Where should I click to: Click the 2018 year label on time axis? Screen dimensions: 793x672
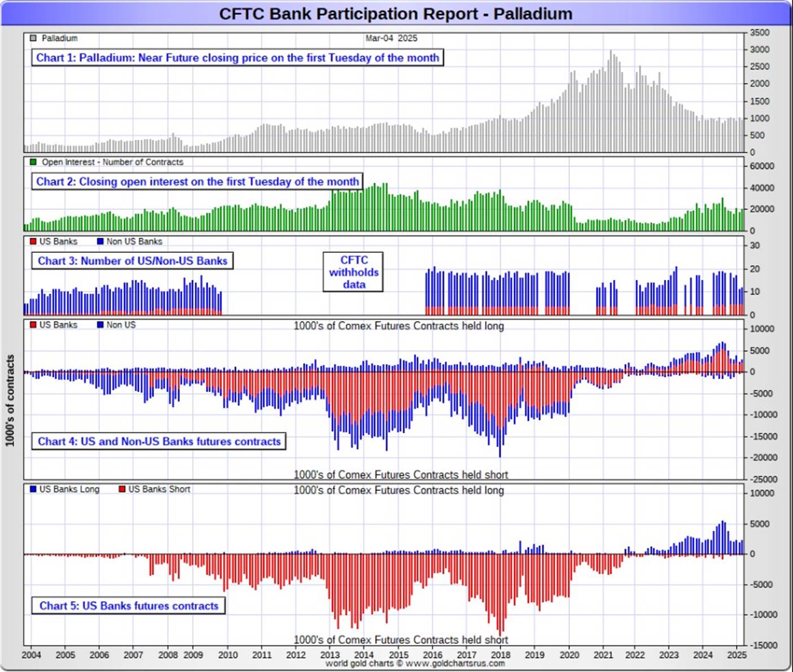coord(501,655)
